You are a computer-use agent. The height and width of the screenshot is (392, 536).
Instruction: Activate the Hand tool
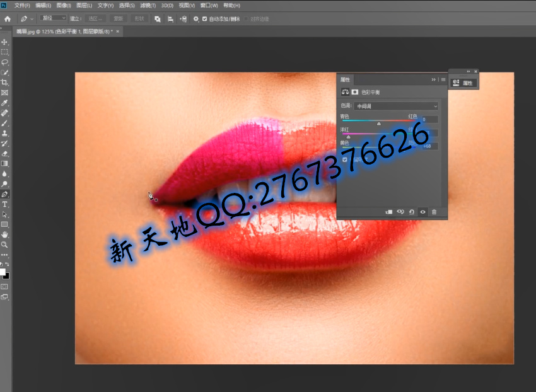point(4,234)
